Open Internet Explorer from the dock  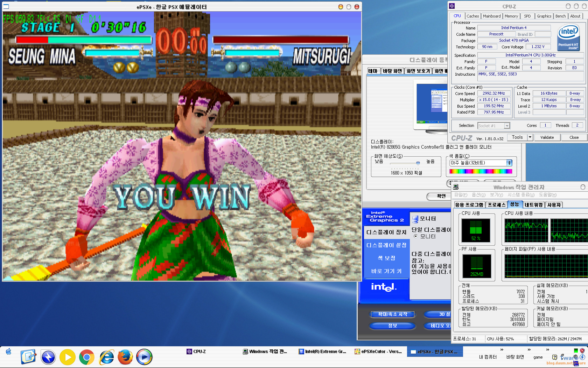click(x=106, y=357)
